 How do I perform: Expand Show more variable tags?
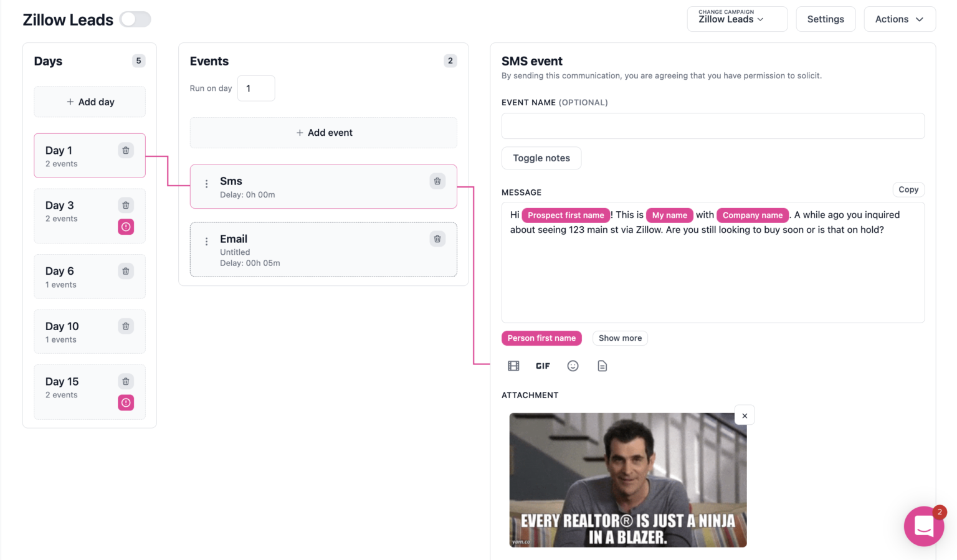(x=620, y=338)
